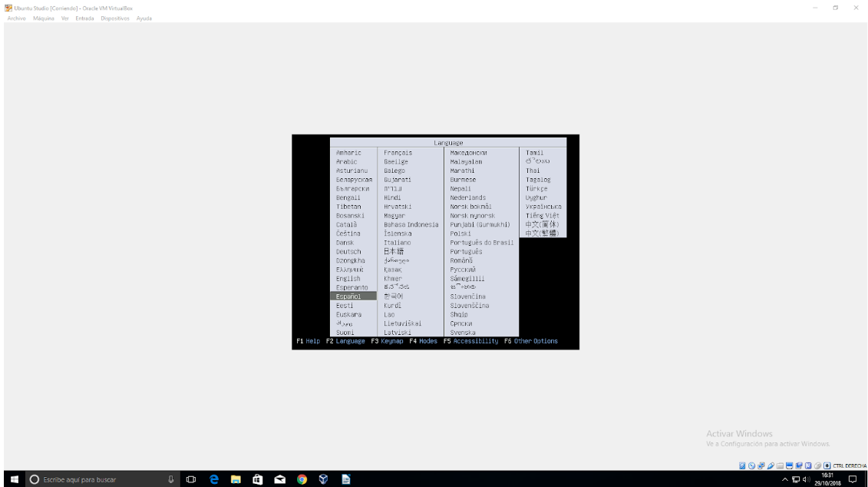Image resolution: width=868 pixels, height=487 pixels.
Task: Open the Máquina menu
Action: [x=44, y=18]
